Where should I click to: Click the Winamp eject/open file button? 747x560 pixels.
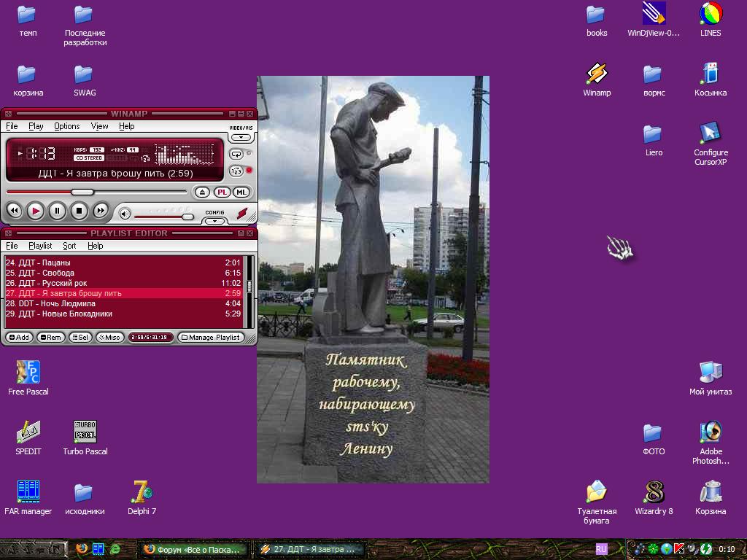click(202, 192)
